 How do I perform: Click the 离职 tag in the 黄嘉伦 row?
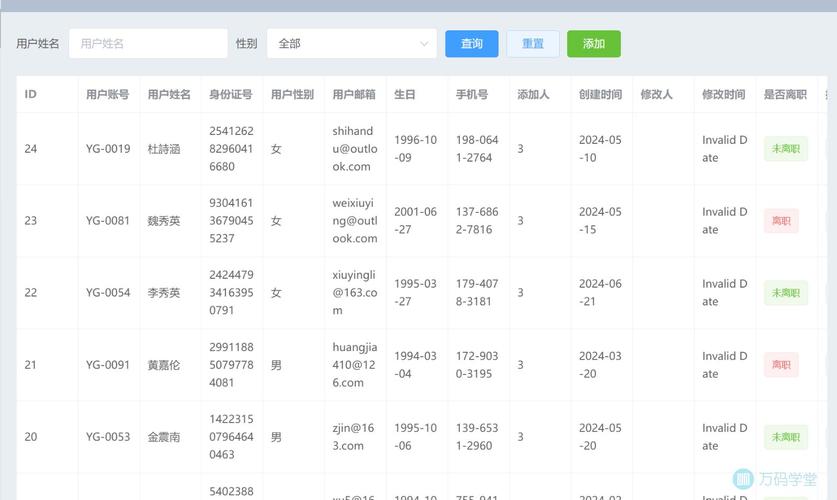pos(781,365)
